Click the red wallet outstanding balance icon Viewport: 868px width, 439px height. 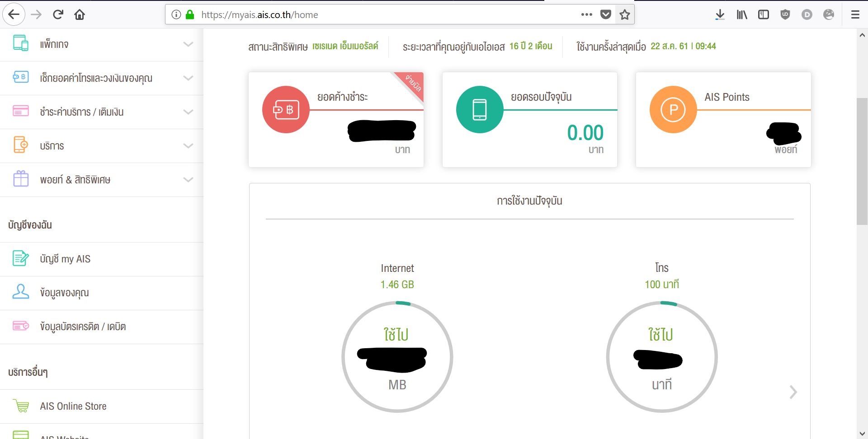[286, 109]
